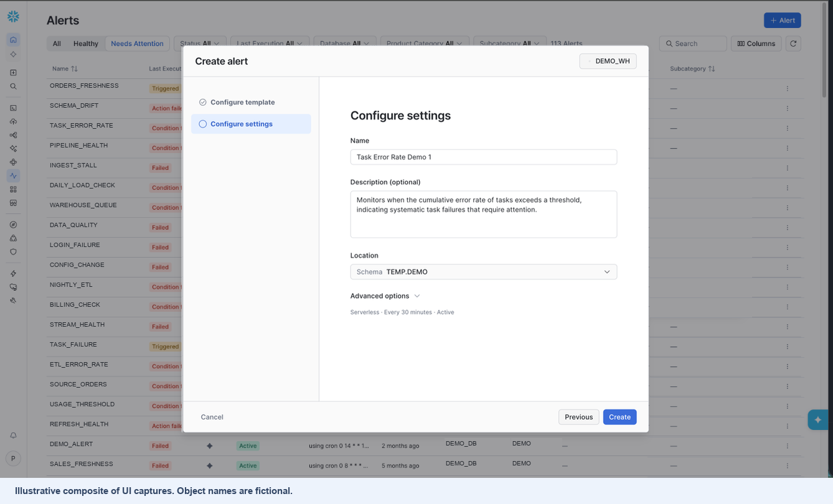This screenshot has height=504, width=833.
Task: Open the Columns chooser
Action: [x=756, y=44]
